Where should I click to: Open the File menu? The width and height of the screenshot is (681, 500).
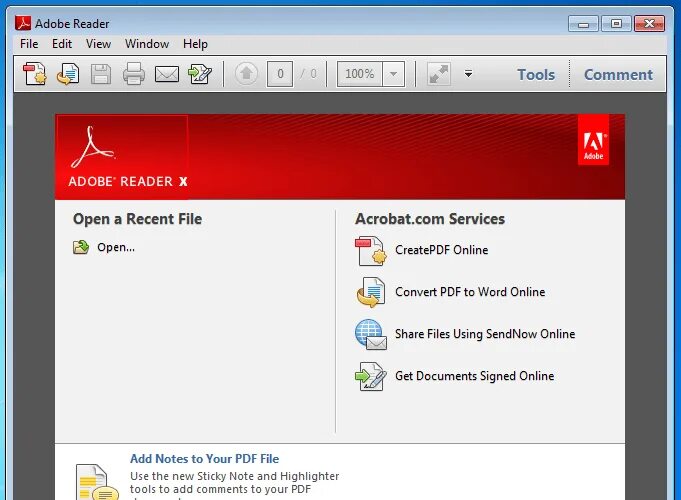coord(29,44)
